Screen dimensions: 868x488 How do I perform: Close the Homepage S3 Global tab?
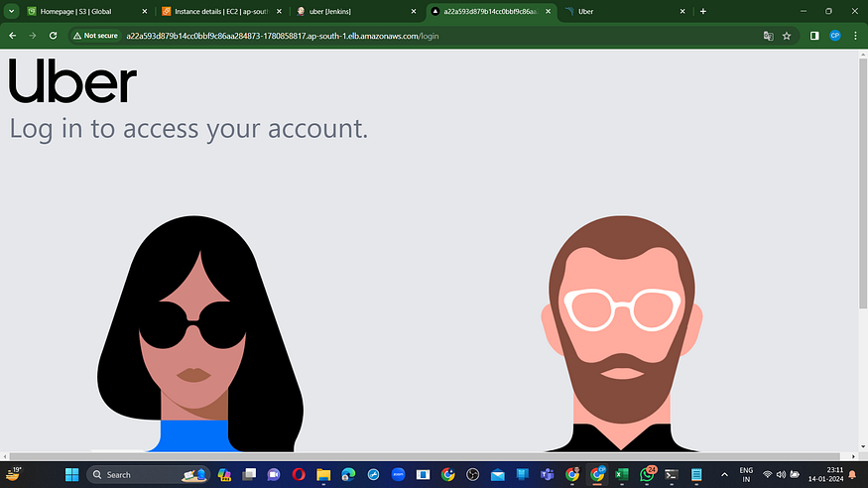pos(145,11)
